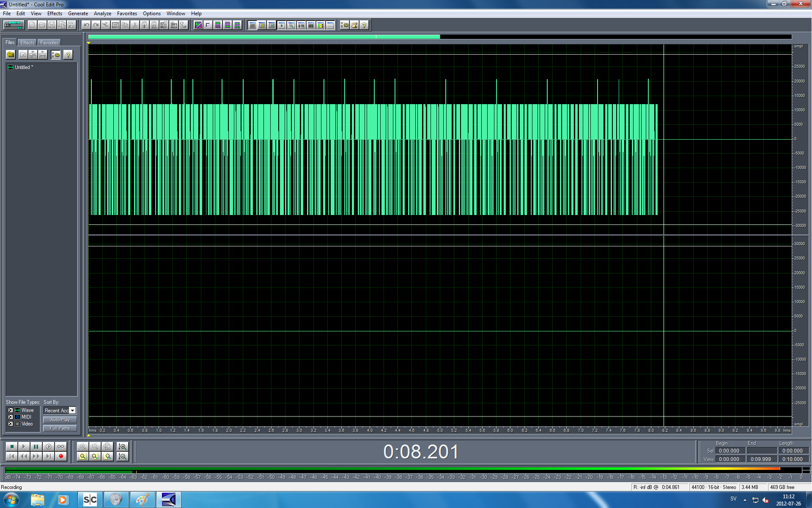Viewport: 812px width, 508px height.
Task: Click the Close File icon in Files panel
Action: 23,55
